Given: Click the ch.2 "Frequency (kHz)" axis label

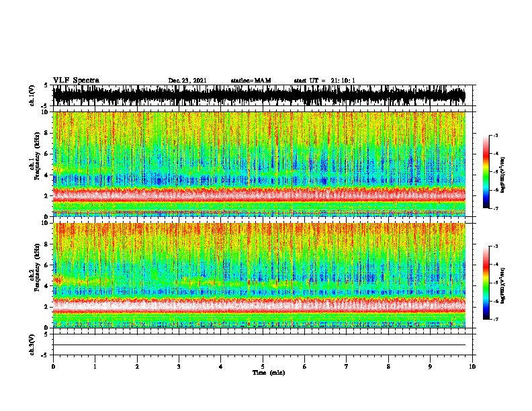Looking at the screenshot, I should pyautogui.click(x=37, y=267).
